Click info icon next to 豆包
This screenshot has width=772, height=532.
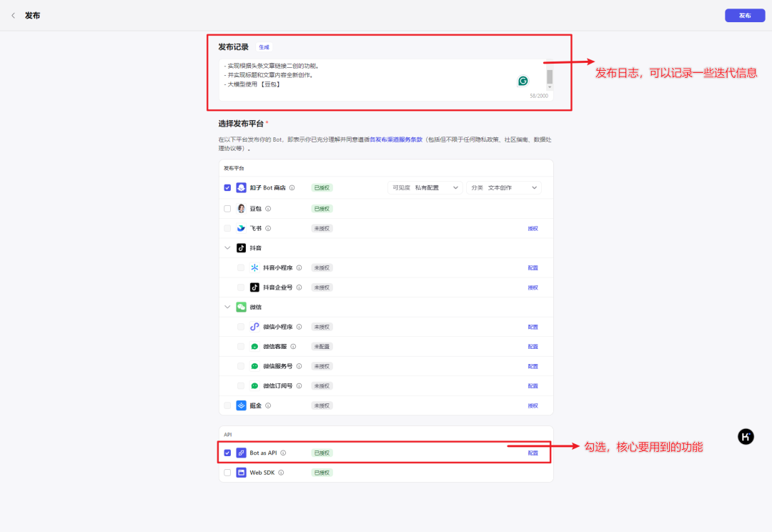(x=268, y=209)
